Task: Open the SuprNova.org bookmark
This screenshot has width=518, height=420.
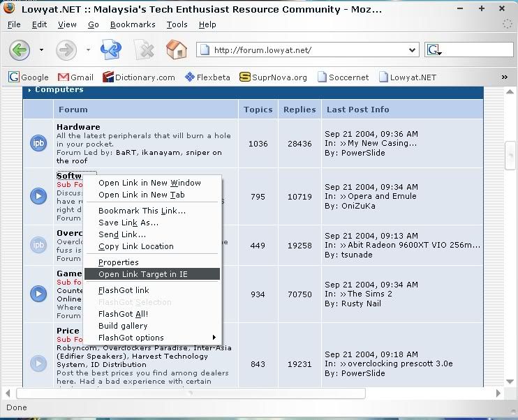Action: tap(273, 77)
